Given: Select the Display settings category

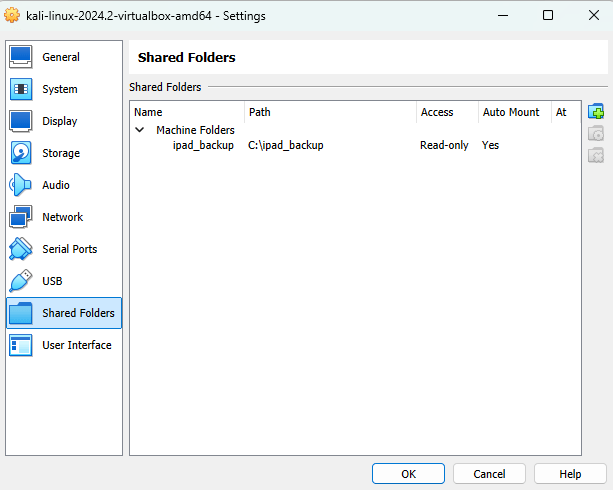Looking at the screenshot, I should [59, 121].
